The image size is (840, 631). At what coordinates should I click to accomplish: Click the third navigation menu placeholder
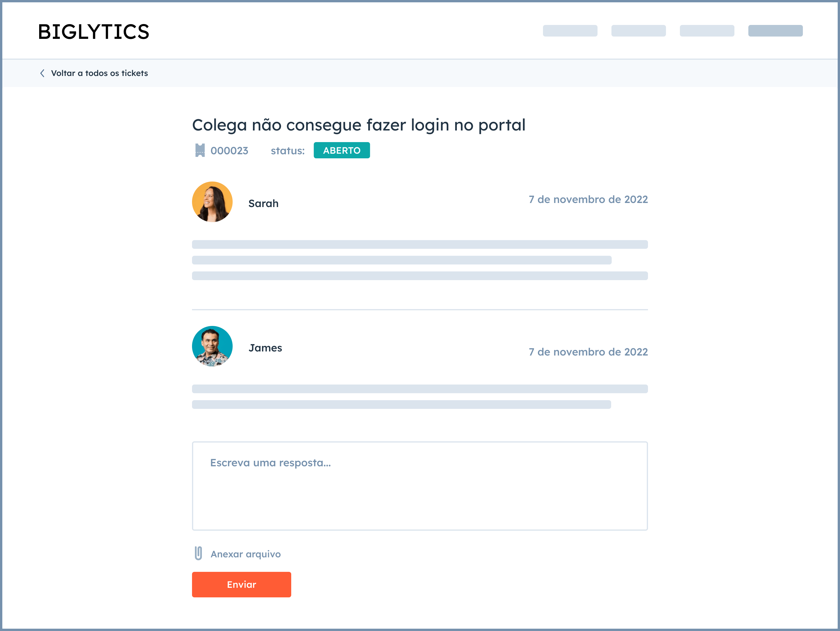tap(707, 31)
